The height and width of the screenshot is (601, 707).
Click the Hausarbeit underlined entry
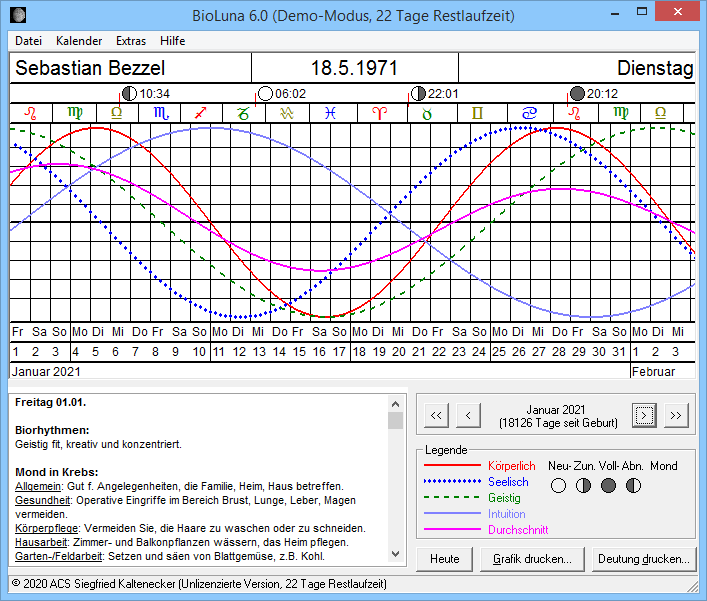(x=41, y=542)
